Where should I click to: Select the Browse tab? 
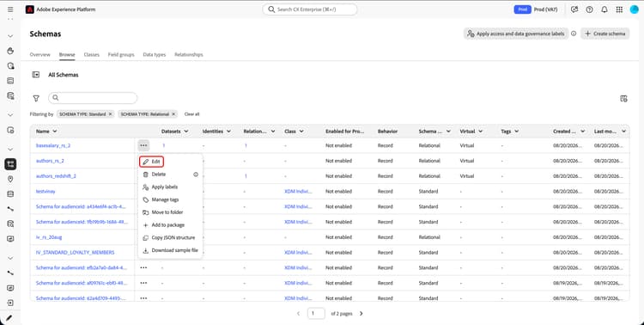click(x=67, y=55)
